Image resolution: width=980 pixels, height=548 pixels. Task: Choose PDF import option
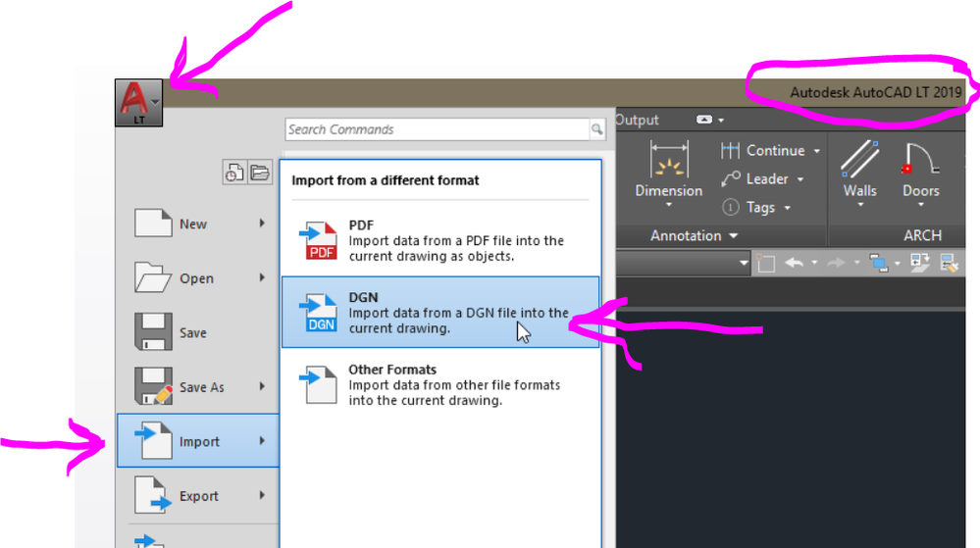click(x=440, y=240)
